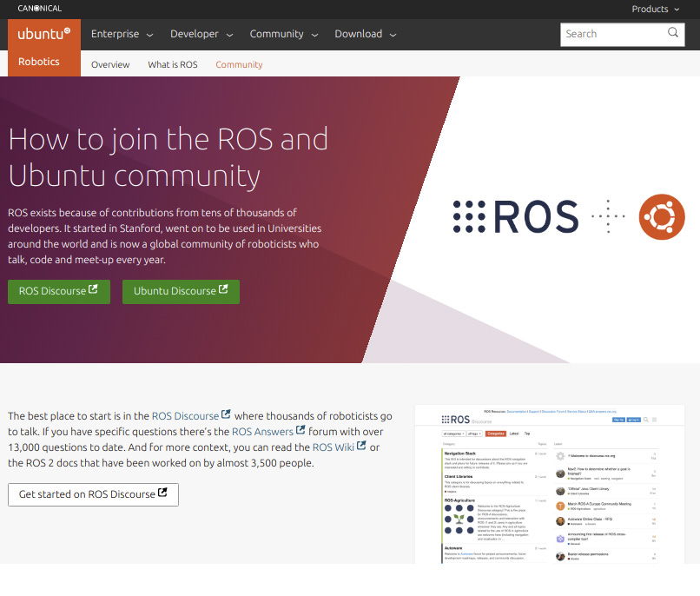Click the ROS dotted-matrix logo in the banner
700x596 pixels.
pyautogui.click(x=467, y=217)
